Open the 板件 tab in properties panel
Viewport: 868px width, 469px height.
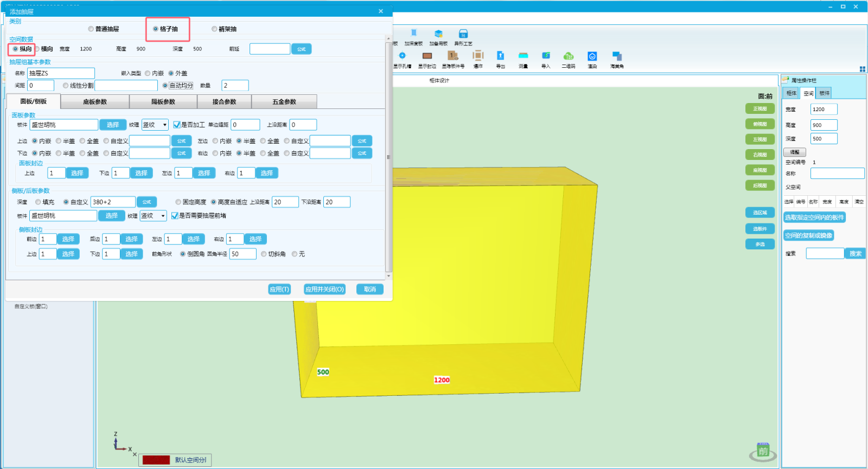824,93
